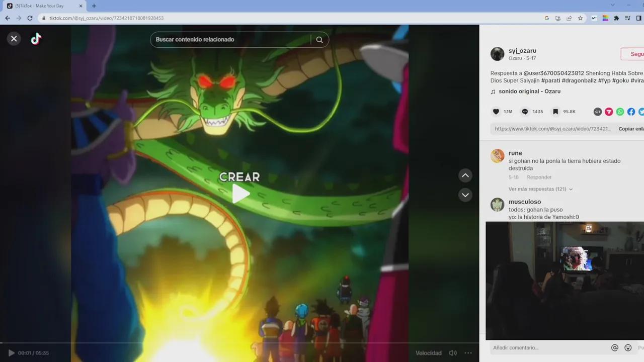
Task: Open the #fyp hashtag
Action: click(x=604, y=80)
